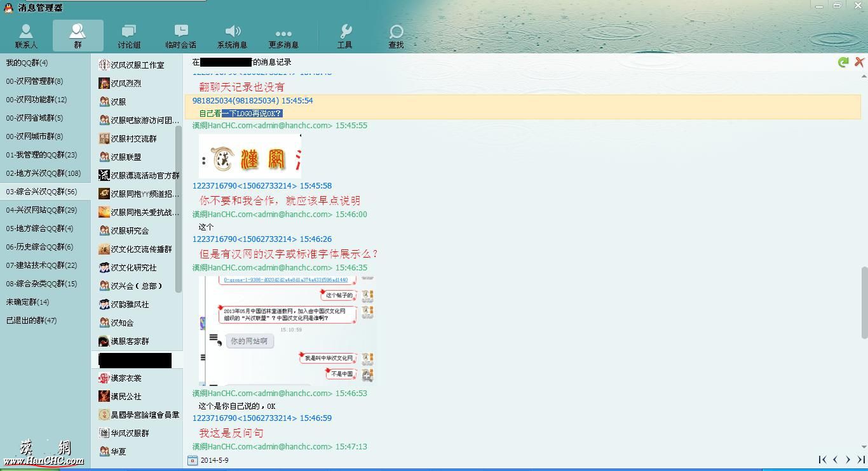The height and width of the screenshot is (471, 868).
Task: Click the 系统消息 speaker icon
Action: (x=233, y=32)
